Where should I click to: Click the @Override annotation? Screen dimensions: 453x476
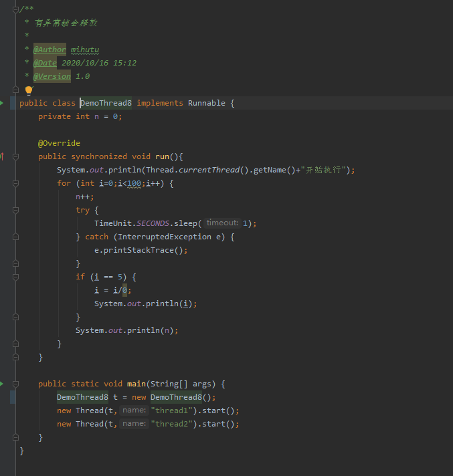(59, 143)
